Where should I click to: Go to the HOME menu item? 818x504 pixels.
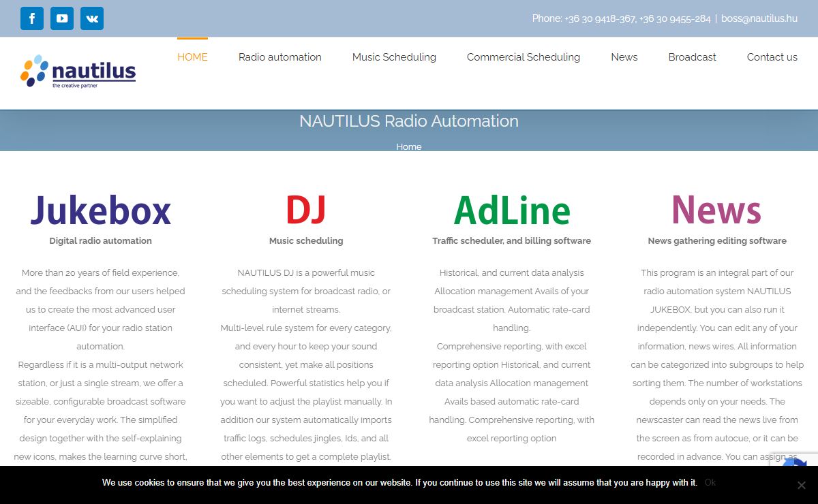pyautogui.click(x=192, y=57)
